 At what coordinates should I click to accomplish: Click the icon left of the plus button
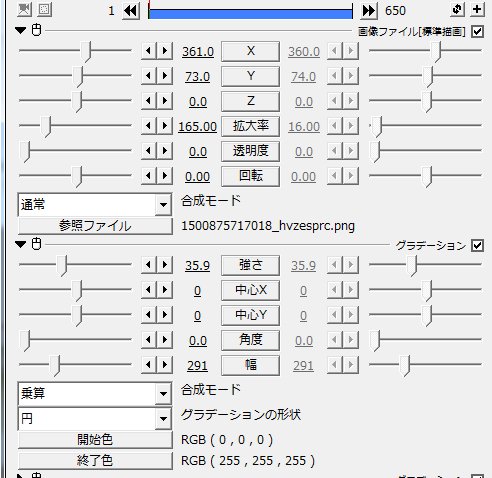(457, 9)
